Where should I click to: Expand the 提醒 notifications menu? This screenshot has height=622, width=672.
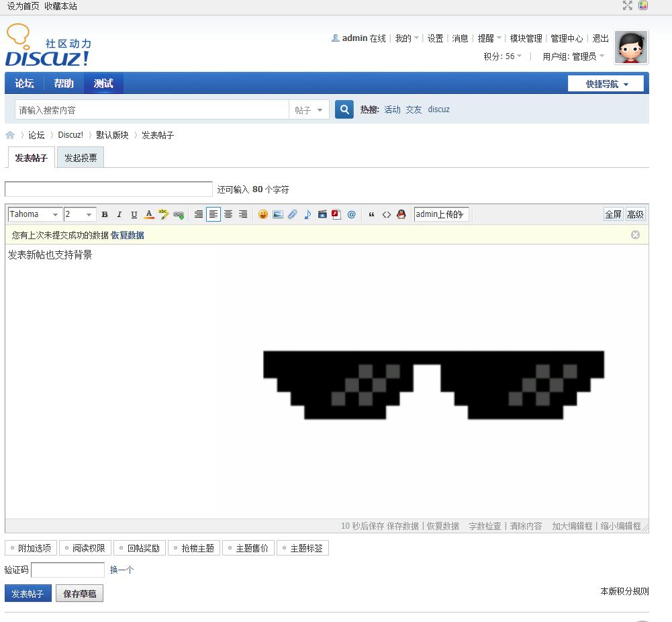click(489, 38)
